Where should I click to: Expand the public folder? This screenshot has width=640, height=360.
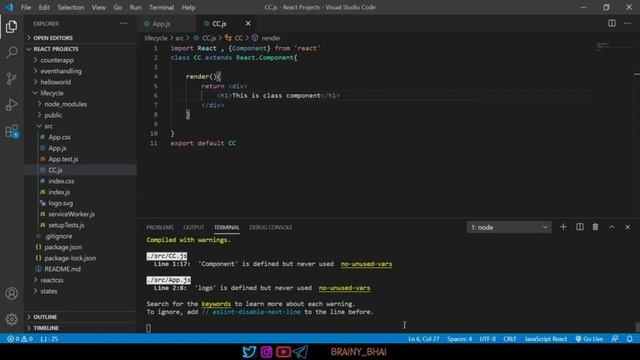53,115
